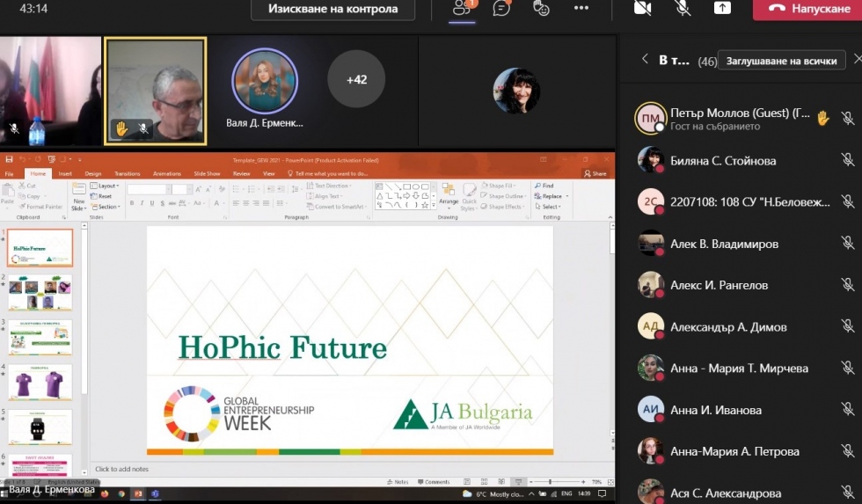Unmute the microphone in the meeting toolbar
This screenshot has height=504, width=862.
pyautogui.click(x=683, y=8)
